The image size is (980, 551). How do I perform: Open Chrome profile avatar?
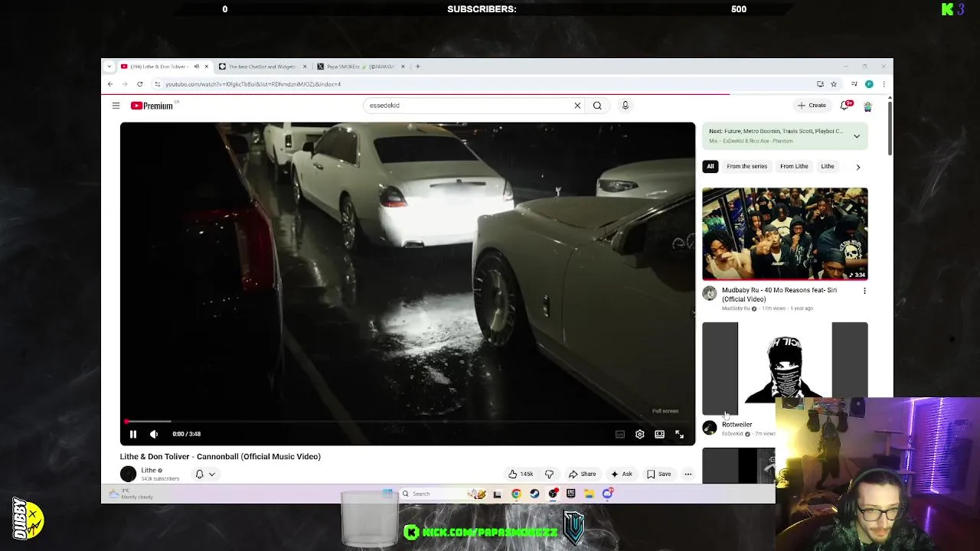pyautogui.click(x=869, y=84)
